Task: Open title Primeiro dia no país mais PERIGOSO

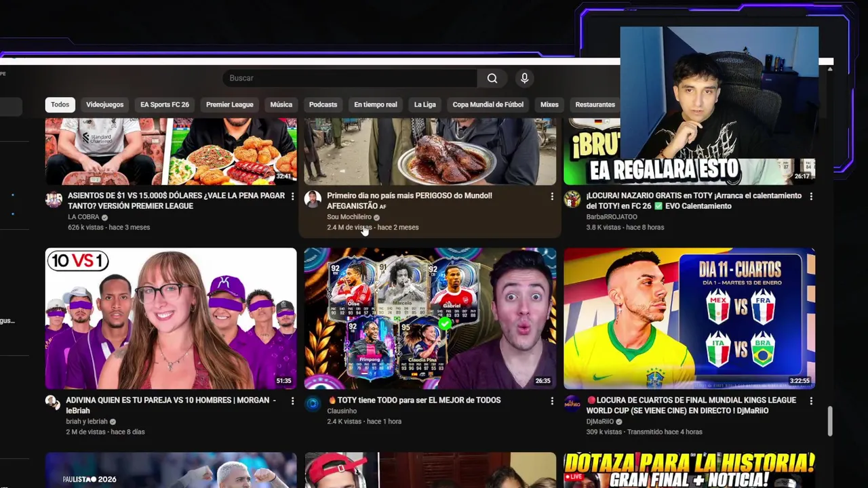Action: (410, 201)
